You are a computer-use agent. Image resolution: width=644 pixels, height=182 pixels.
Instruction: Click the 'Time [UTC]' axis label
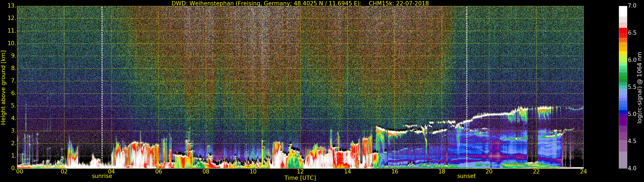point(300,178)
